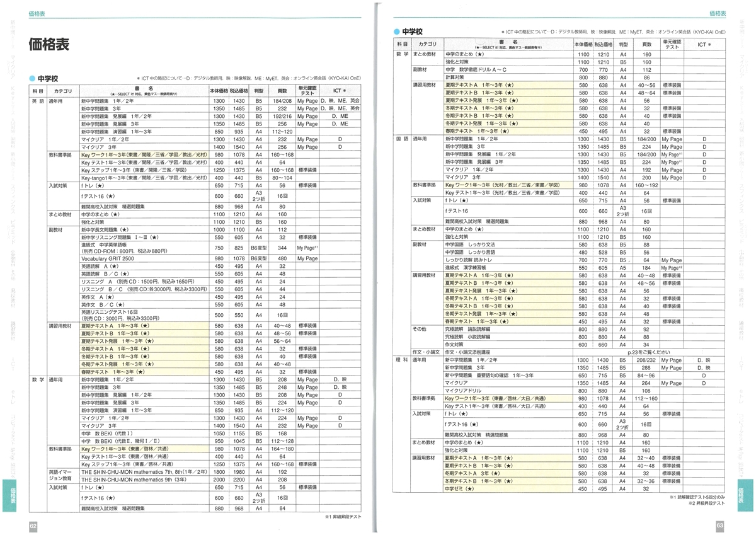
Task: Select 中学 数BEKI（代数Ⅱ，幾何Ⅰ／Ⅱ）
Action: coord(120,441)
